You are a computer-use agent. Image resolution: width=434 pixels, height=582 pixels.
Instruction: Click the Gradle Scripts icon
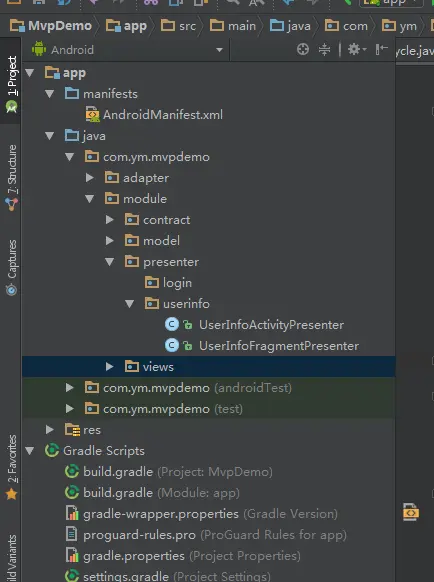[x=52, y=451]
